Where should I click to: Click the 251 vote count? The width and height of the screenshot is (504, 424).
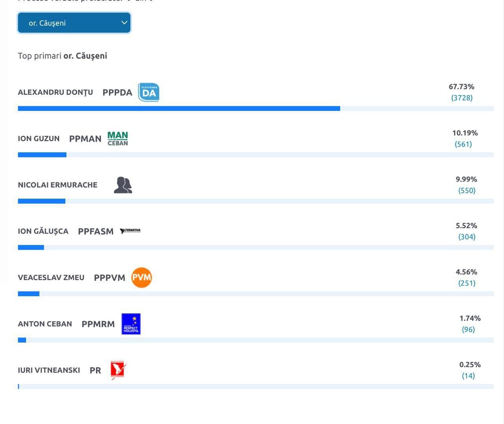tap(467, 283)
